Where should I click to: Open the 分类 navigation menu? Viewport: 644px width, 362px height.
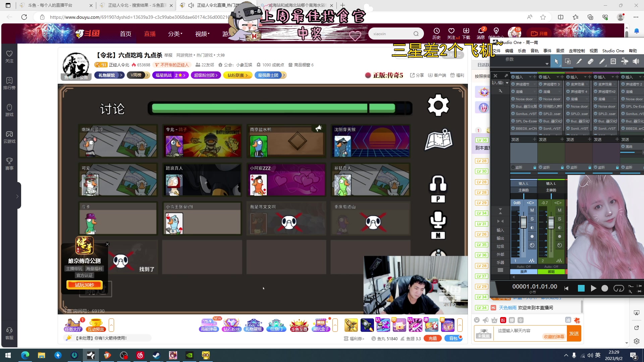click(x=175, y=34)
